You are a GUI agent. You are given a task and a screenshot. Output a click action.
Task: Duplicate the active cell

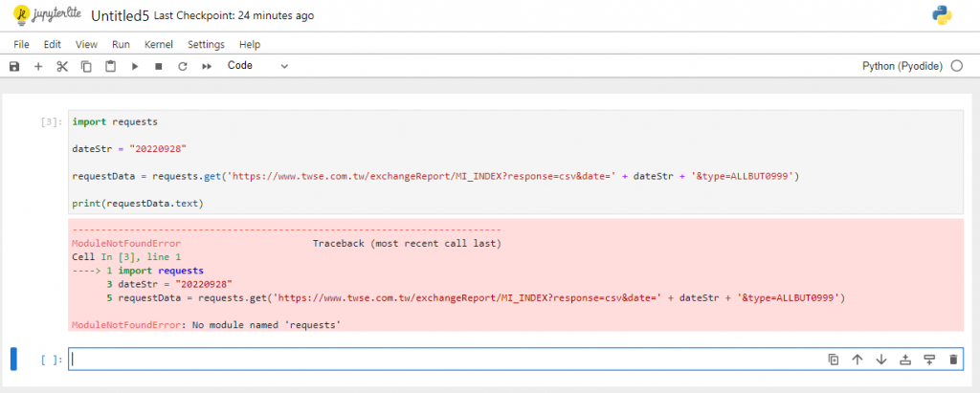(834, 360)
